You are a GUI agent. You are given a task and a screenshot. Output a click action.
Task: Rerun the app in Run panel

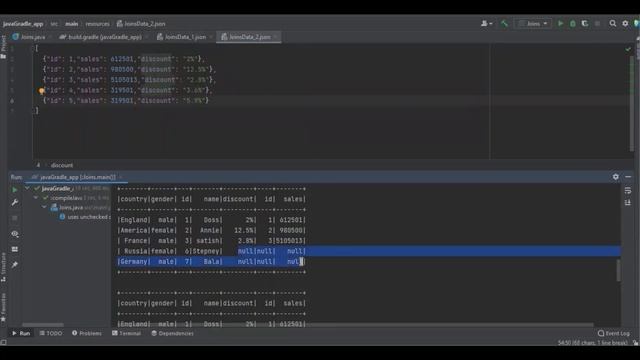[15, 190]
